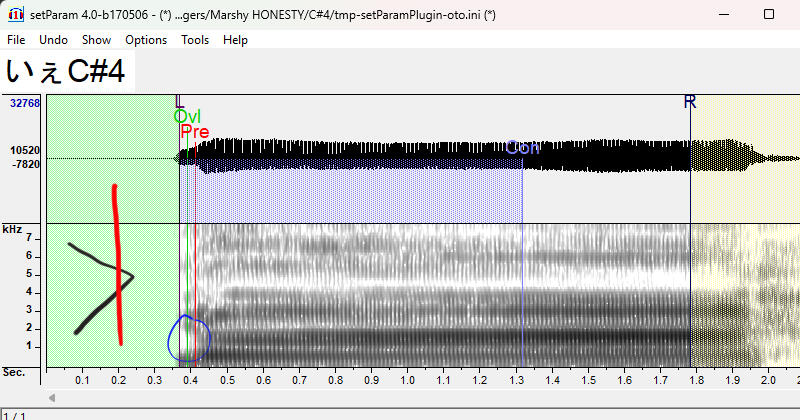Image resolution: width=800 pixels, height=420 pixels.
Task: Open the Tools menu
Action: pos(195,40)
